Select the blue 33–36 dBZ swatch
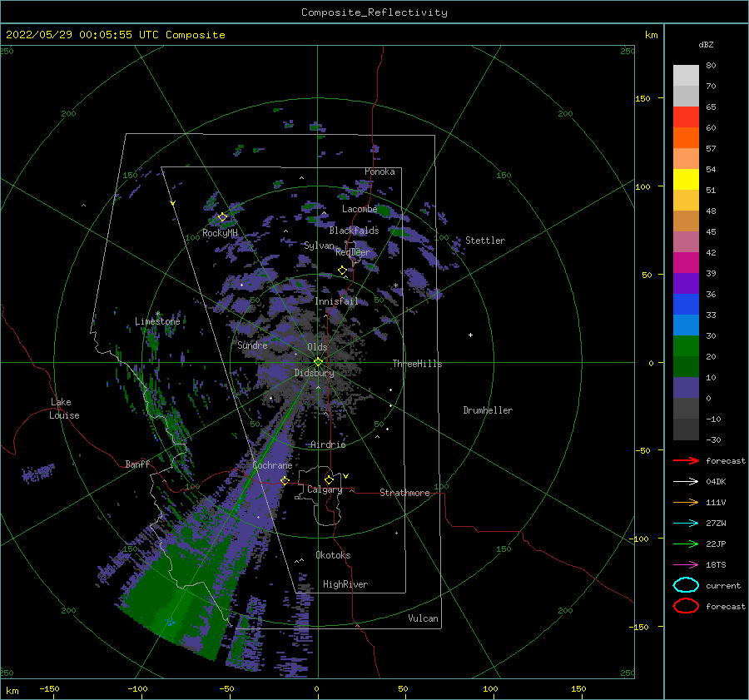 (686, 304)
